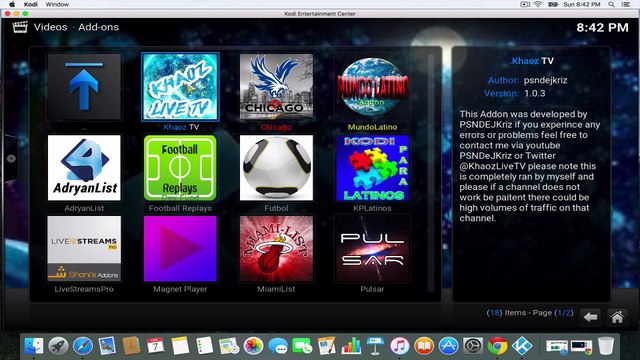Open Messages from the Dock
Screen dimensions: 640x360
pyautogui.click(x=278, y=347)
